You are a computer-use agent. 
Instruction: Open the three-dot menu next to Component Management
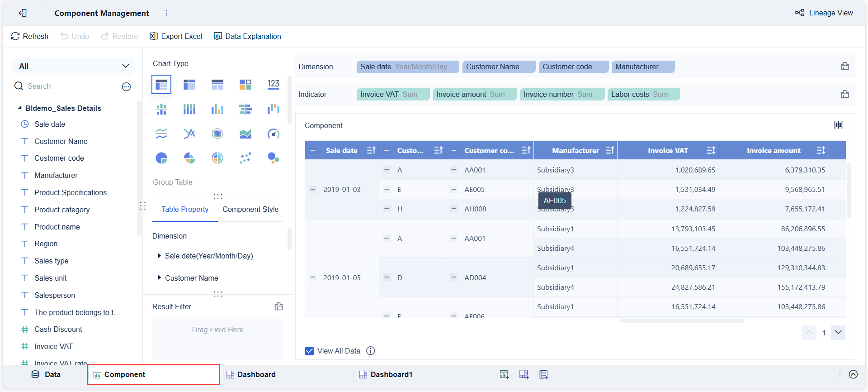[166, 13]
